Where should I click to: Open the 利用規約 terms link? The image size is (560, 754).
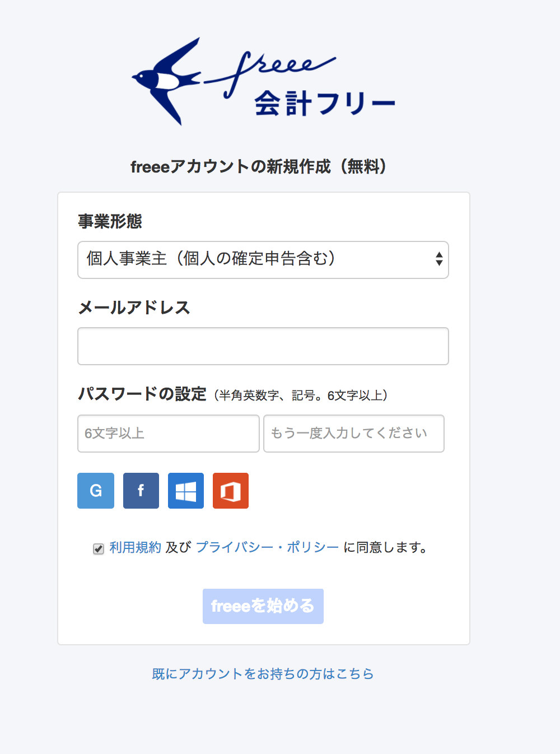pos(136,547)
